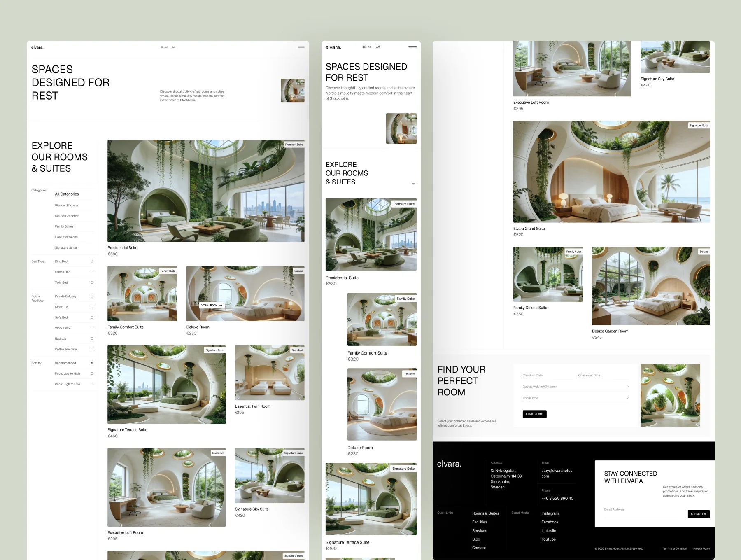Viewport: 741px width, 560px height.
Task: Open Room Type dropdown
Action: 576,398
